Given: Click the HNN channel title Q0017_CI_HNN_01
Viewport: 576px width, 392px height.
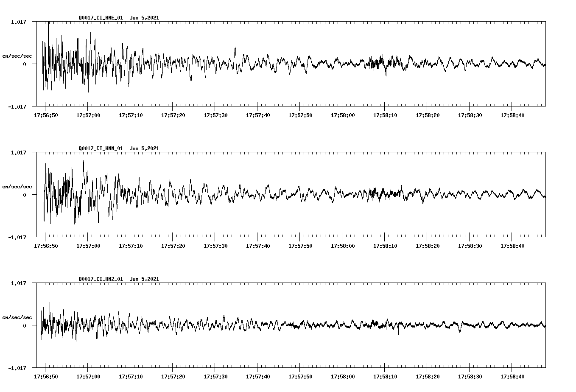Looking at the screenshot, I should [x=101, y=148].
